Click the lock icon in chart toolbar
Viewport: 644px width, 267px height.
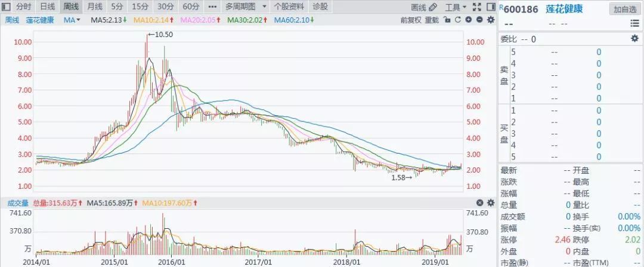pos(446,20)
